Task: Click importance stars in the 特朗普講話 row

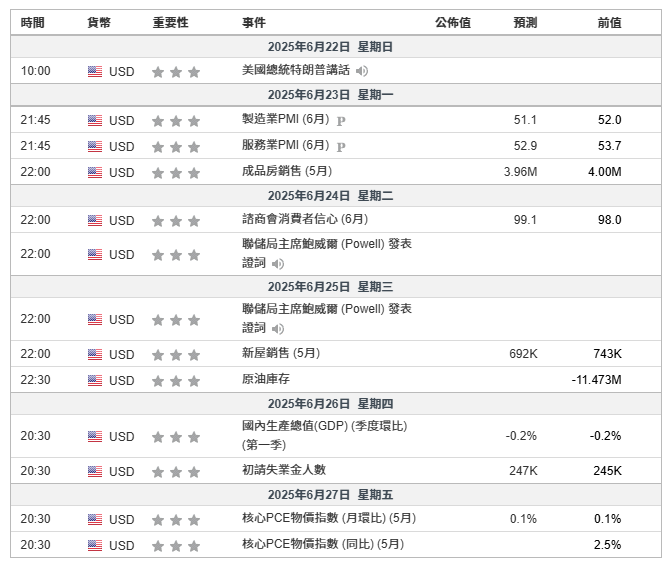Action: tap(176, 72)
